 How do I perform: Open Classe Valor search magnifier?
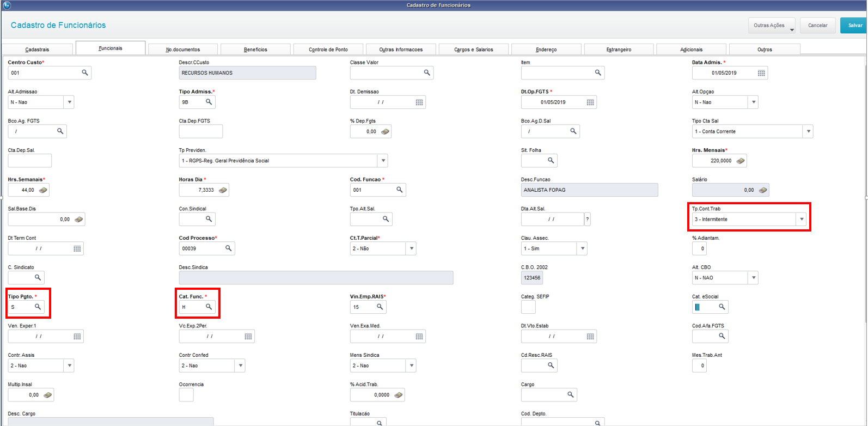[427, 72]
